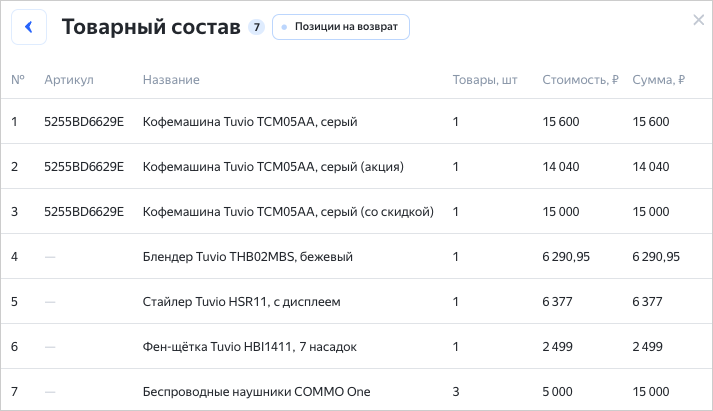The height and width of the screenshot is (411, 713).
Task: Click the 2 499 sum for Фен-щётка
Action: (649, 347)
